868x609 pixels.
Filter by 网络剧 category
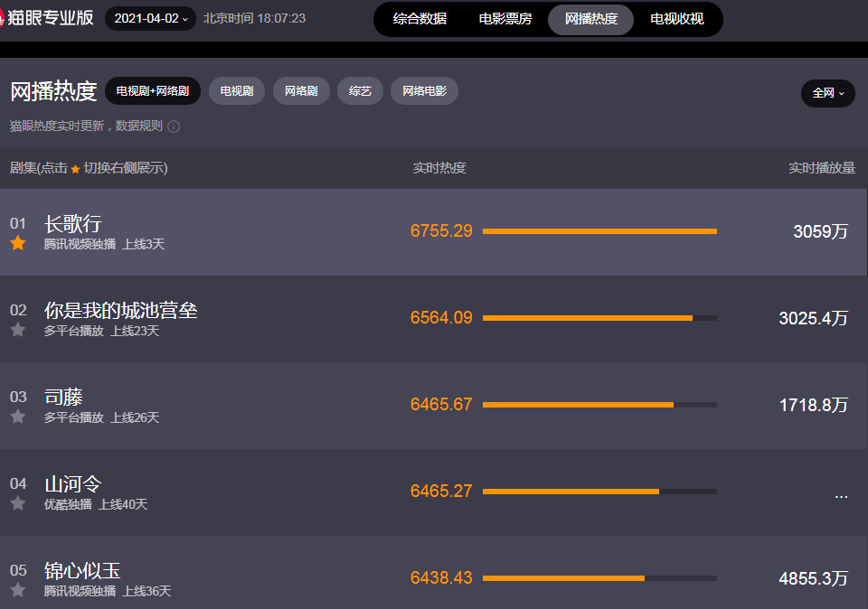coord(301,91)
